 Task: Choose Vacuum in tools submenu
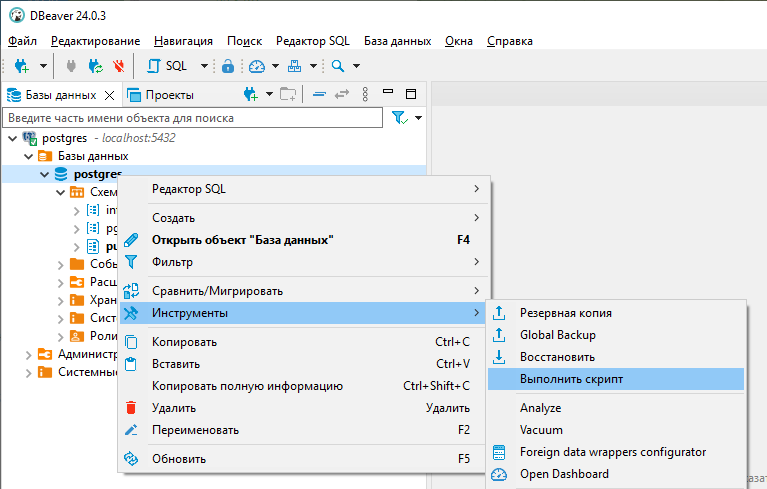tap(616, 430)
